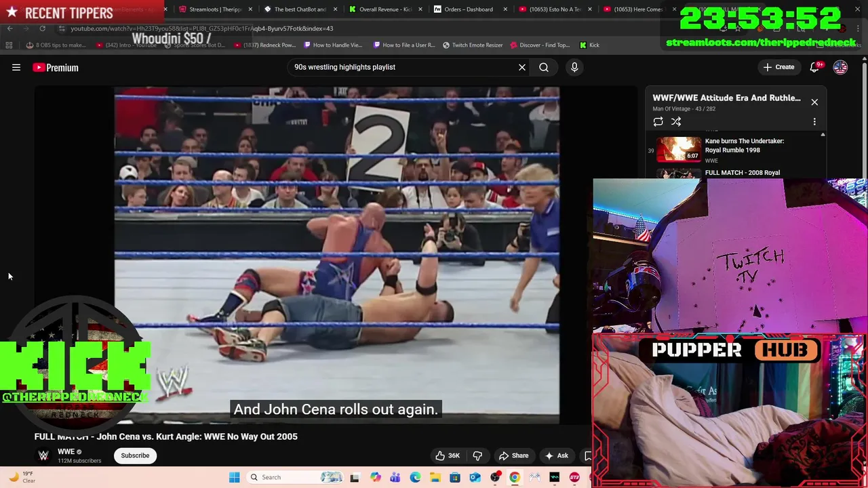Close the Streamloots tab
868x488 pixels.
(250, 9)
